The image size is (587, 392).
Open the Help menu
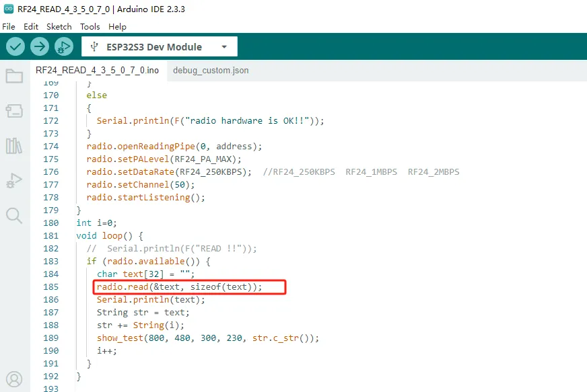pyautogui.click(x=117, y=27)
